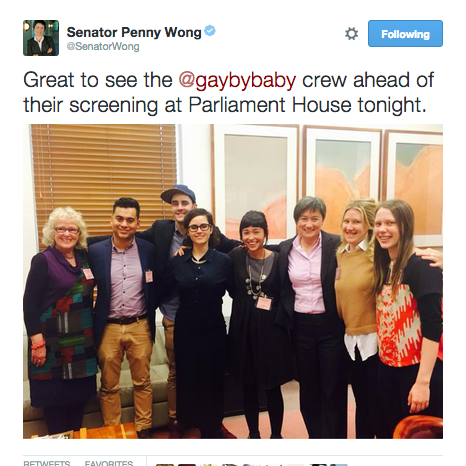Open the eighth black user avatar
Image resolution: width=466 pixels, height=466 pixels.
click(x=318, y=465)
